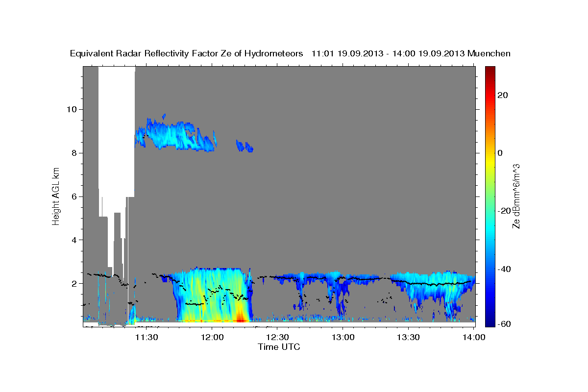This screenshot has width=588, height=392.
Task: Click the high cirrus cloud echo near 9 km
Action: 175,134
